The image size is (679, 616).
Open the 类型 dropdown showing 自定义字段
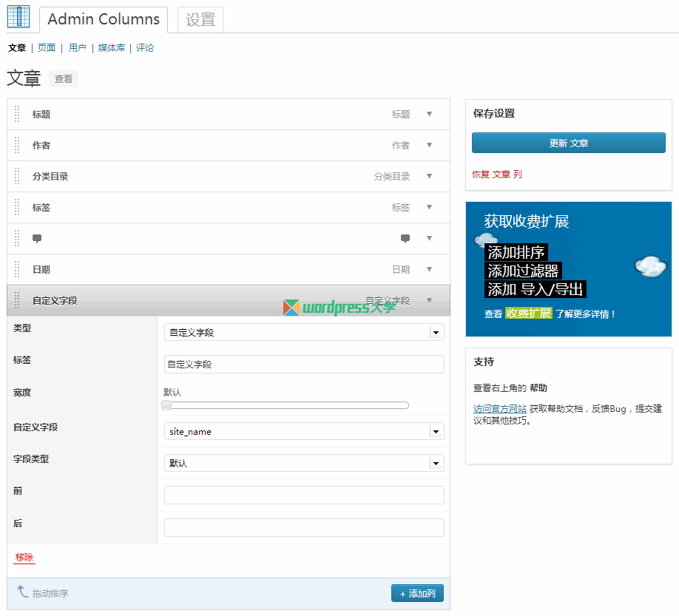tap(304, 333)
